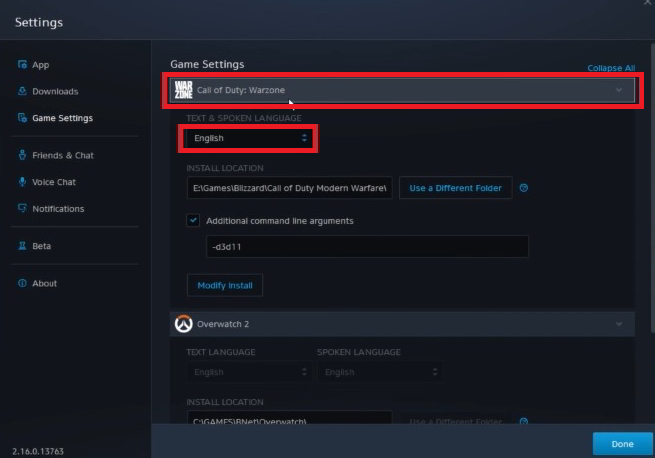Click the Overwatch install location path field

coord(289,418)
